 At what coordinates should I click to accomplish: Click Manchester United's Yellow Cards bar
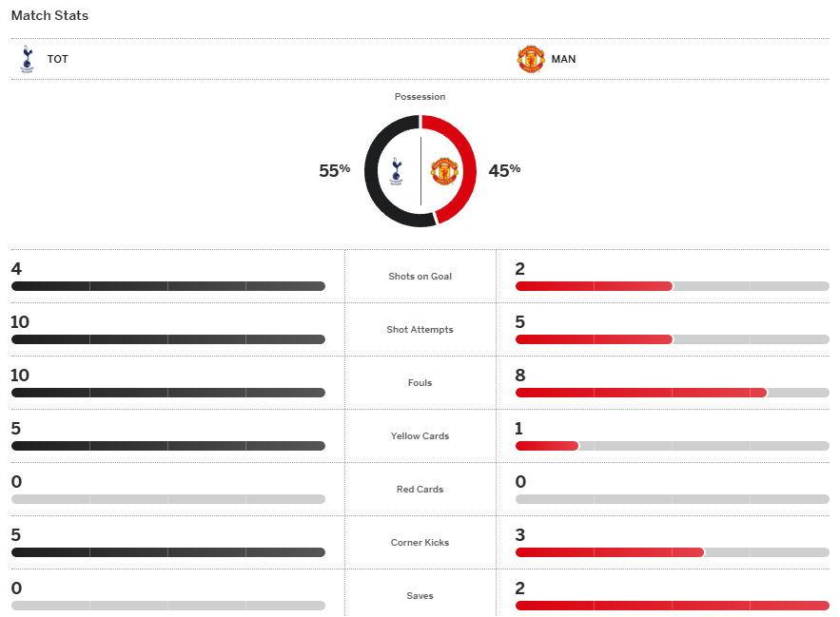pyautogui.click(x=547, y=446)
